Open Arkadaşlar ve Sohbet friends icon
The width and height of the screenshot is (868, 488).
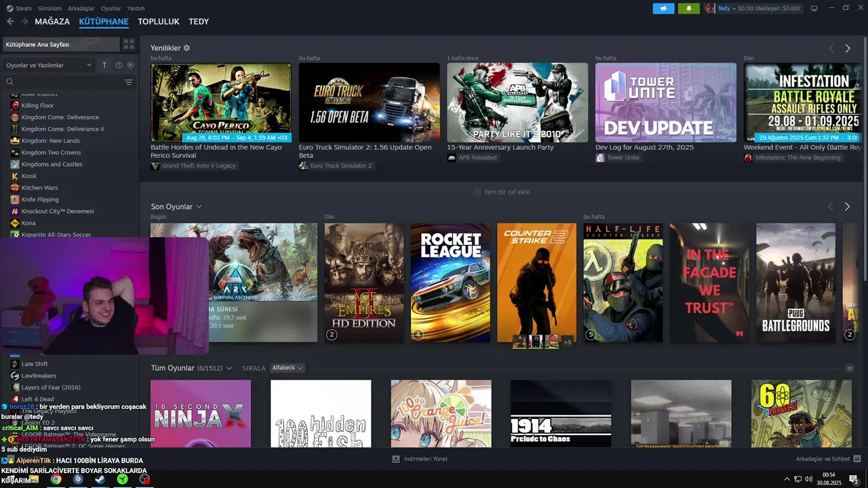857,459
